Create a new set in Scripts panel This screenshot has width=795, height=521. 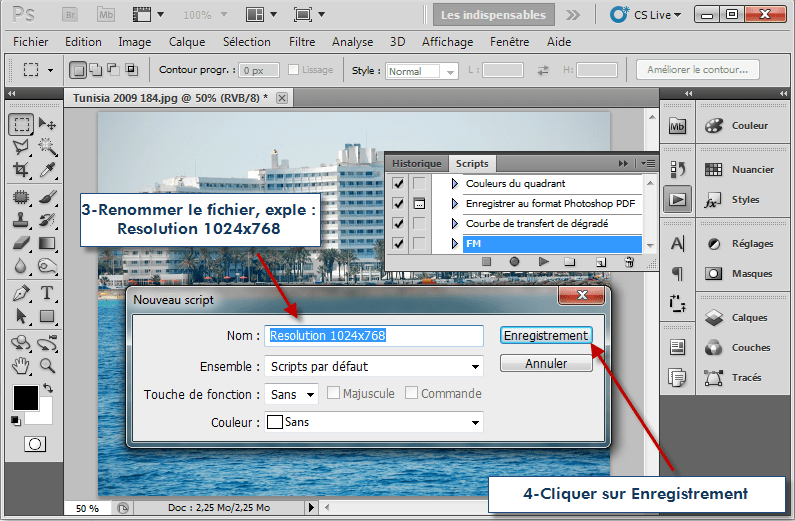tap(570, 262)
